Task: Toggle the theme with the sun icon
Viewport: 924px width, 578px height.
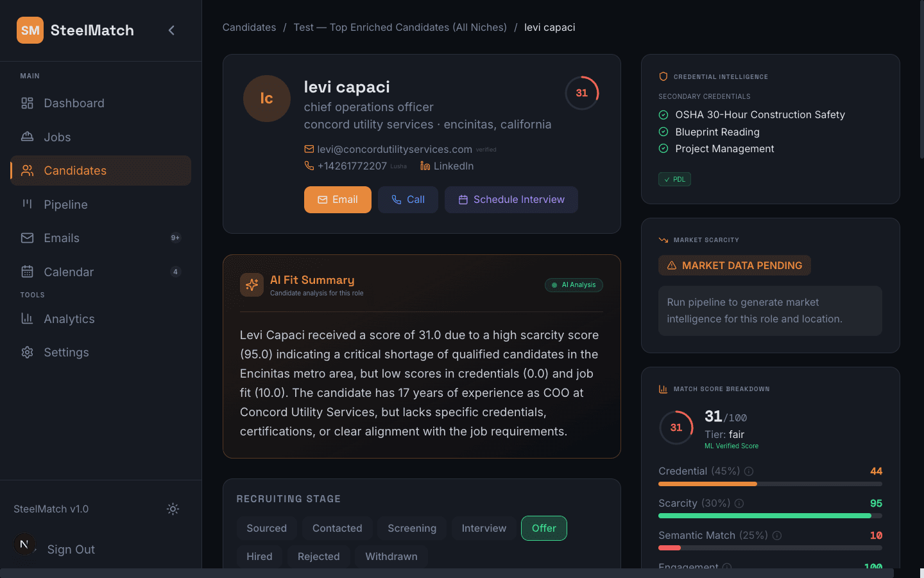Action: [173, 509]
